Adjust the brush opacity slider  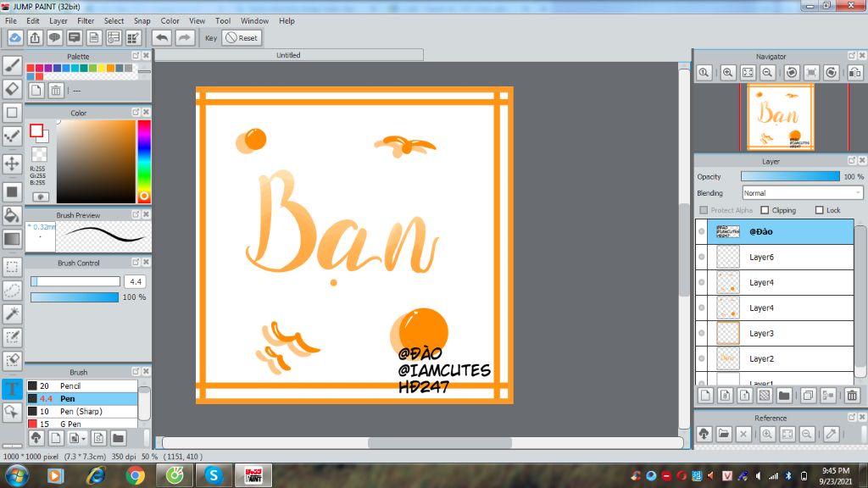(75, 297)
